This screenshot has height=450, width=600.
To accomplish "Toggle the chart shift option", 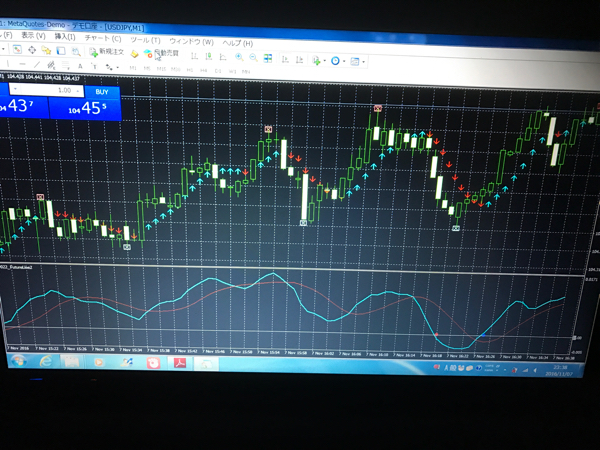I will (x=299, y=59).
